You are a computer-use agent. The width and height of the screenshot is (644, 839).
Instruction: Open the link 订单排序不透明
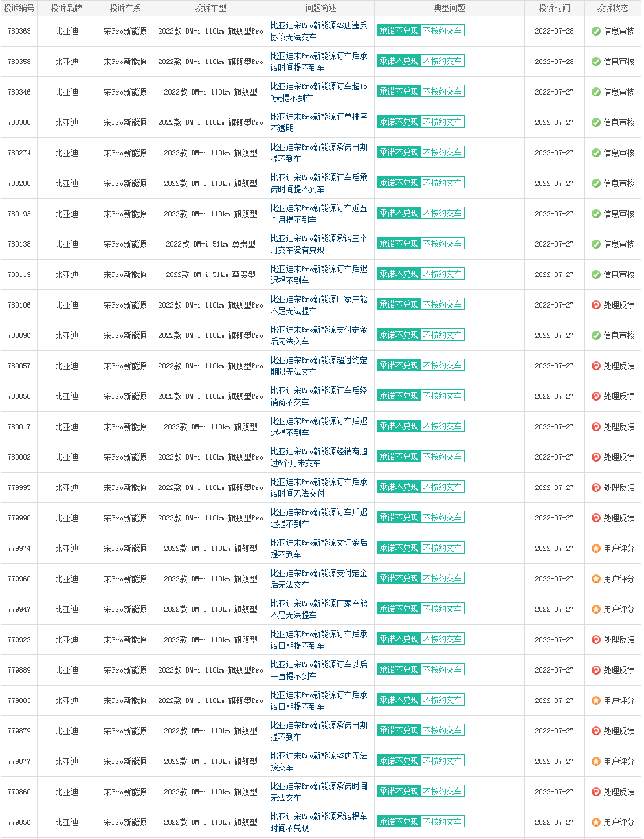click(318, 122)
